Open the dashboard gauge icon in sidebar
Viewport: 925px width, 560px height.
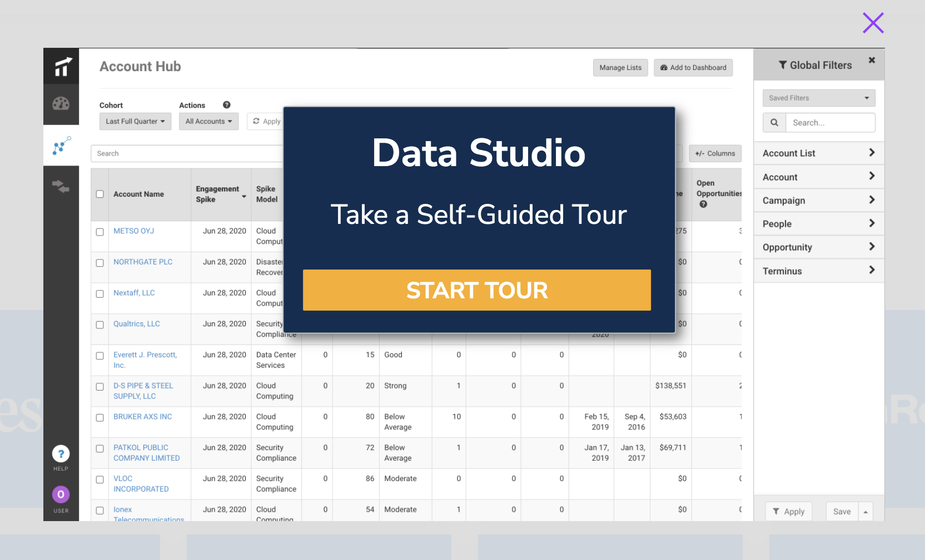click(61, 104)
